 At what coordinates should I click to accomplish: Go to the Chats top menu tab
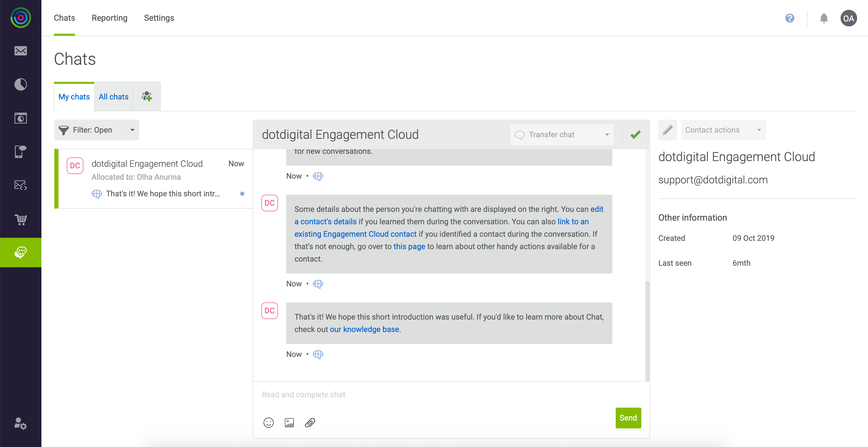tap(64, 18)
